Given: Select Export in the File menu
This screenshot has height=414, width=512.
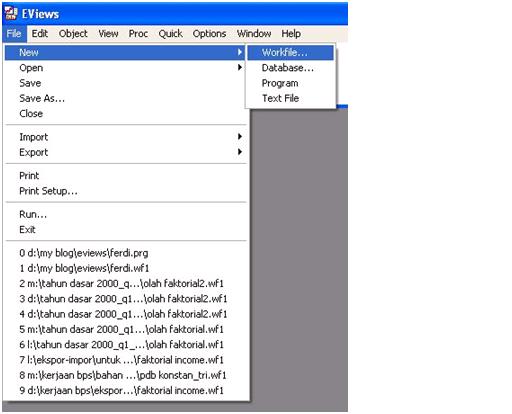Looking at the screenshot, I should point(125,152).
